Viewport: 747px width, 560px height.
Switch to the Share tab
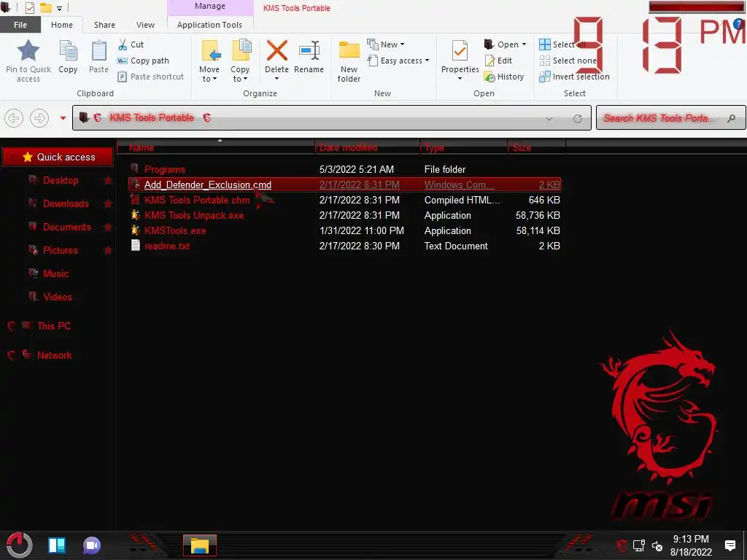(104, 25)
